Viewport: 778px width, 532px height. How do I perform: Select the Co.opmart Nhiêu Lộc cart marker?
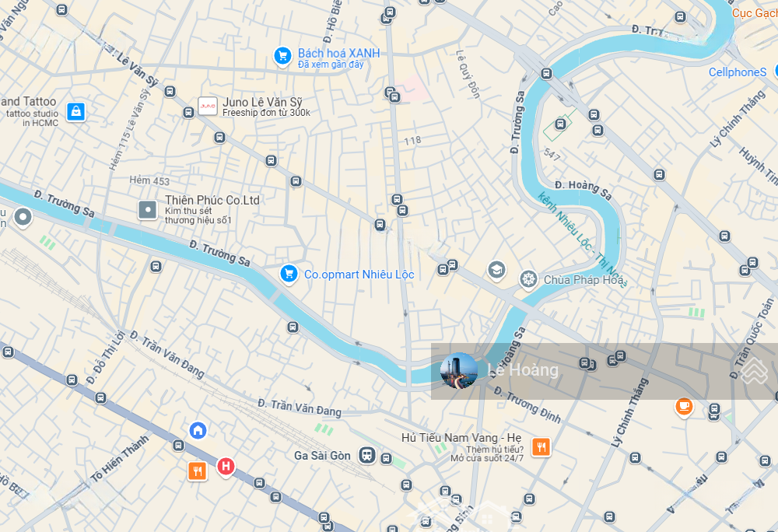[289, 274]
